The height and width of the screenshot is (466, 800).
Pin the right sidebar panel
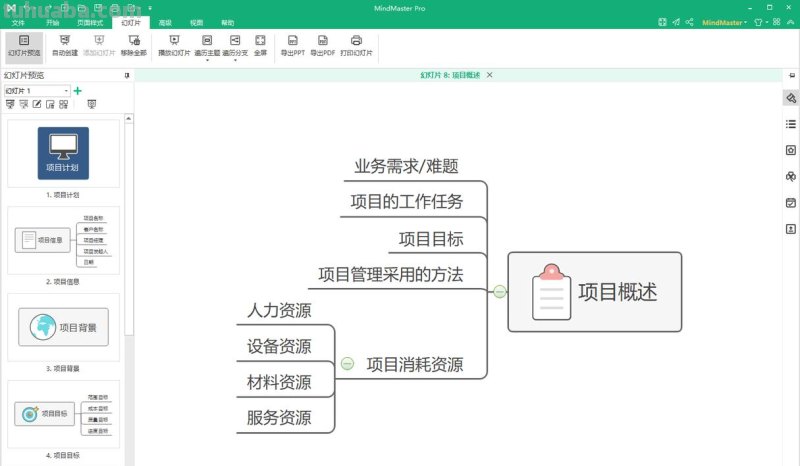click(x=792, y=76)
